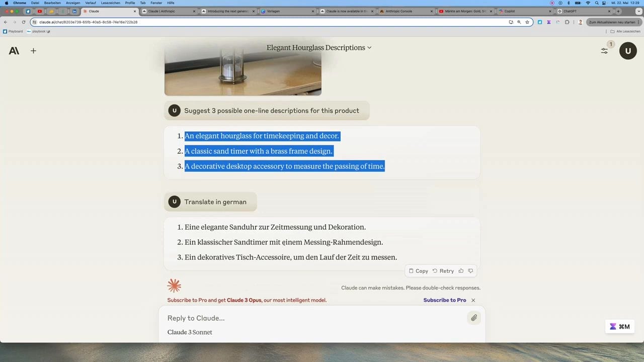Give thumbs down to the response
Image resolution: width=644 pixels, height=362 pixels.
tap(470, 271)
